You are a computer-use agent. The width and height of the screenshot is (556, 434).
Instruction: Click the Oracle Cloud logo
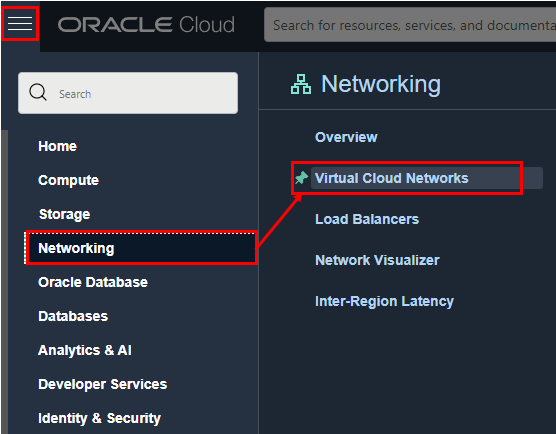pyautogui.click(x=146, y=24)
